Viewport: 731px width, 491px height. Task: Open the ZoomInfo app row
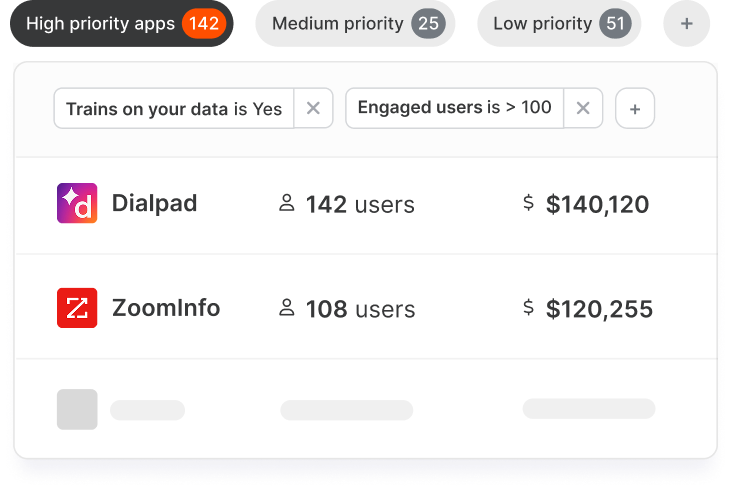(366, 307)
